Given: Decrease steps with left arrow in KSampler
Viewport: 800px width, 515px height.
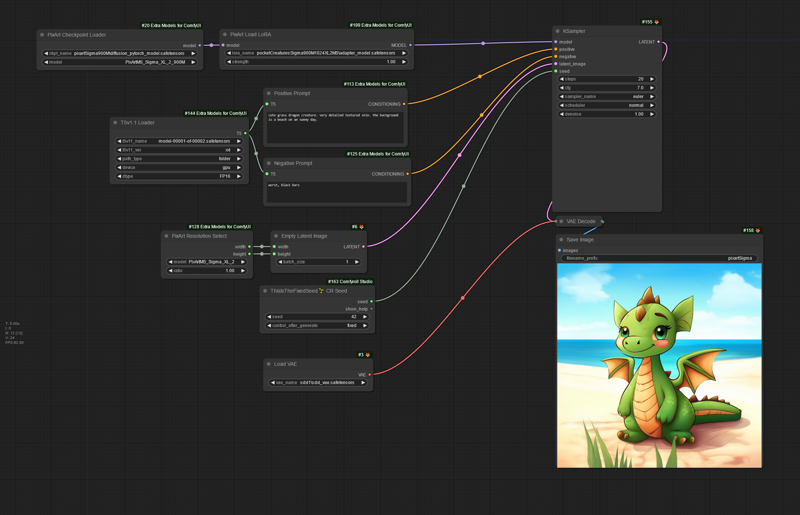Looking at the screenshot, I should tap(562, 79).
